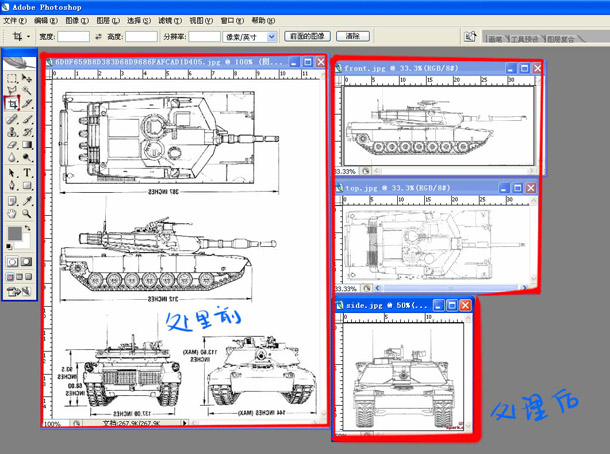Screen dimensions: 610x454
Task: Click zoom percentage 33.33% in top.jpg window
Action: [x=345, y=289]
